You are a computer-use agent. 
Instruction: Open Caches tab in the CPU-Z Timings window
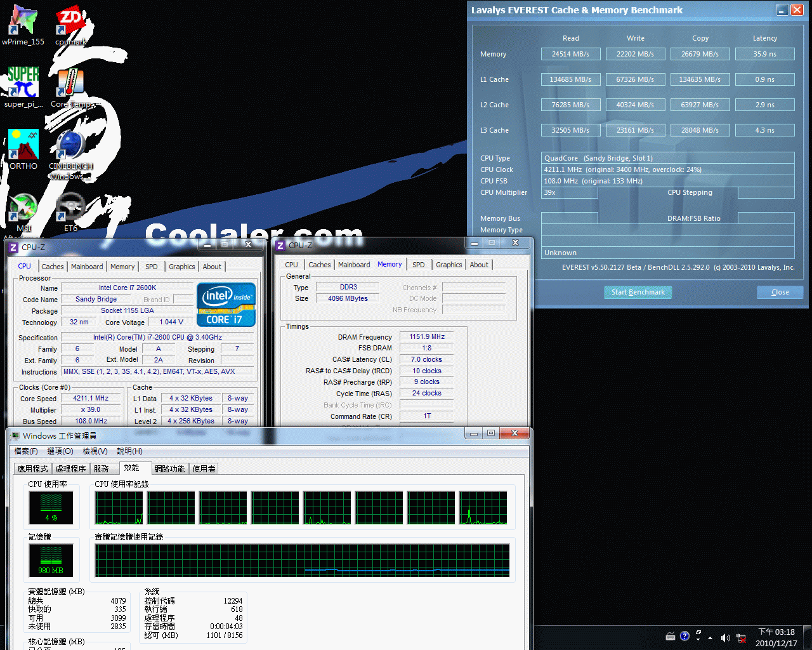click(x=320, y=265)
